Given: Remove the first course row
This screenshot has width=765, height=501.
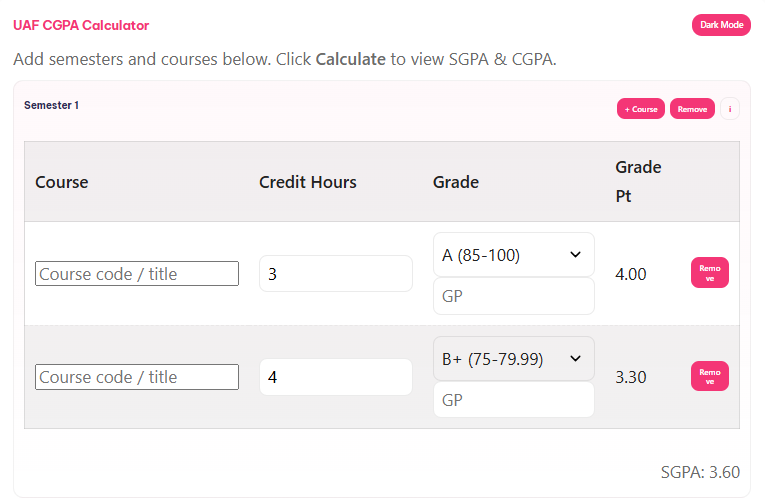Looking at the screenshot, I should click(710, 273).
